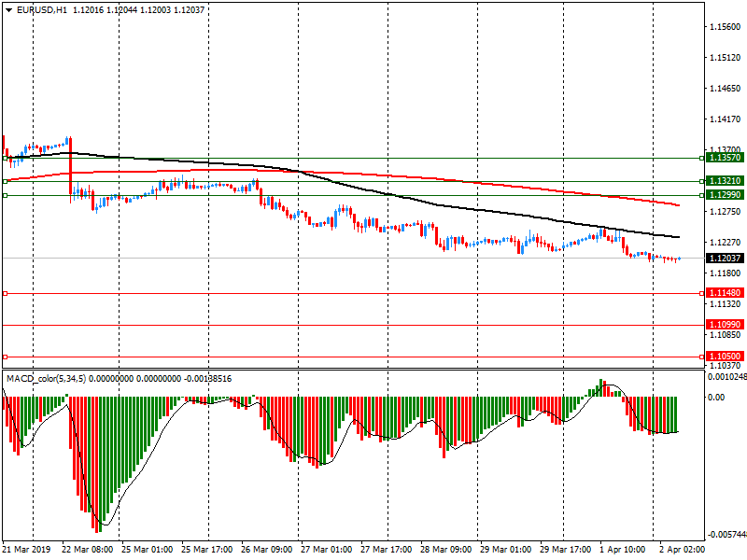Click the black 1.12037 current price tag
This screenshot has height=560, width=747.
[725, 259]
